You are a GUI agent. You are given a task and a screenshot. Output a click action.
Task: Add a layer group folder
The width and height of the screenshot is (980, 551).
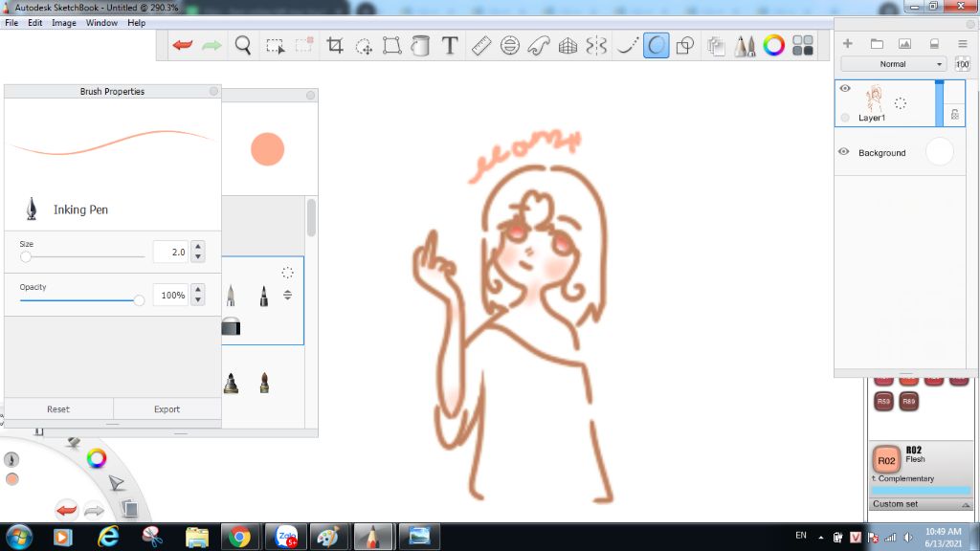coord(877,43)
